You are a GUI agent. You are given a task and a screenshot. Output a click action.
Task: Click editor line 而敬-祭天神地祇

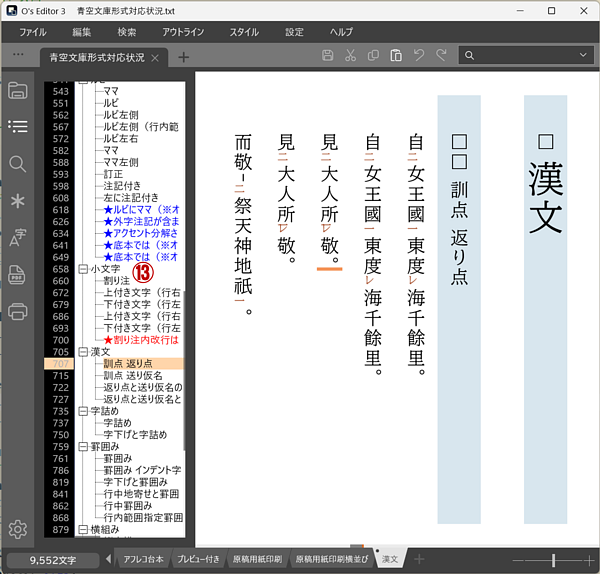243,224
